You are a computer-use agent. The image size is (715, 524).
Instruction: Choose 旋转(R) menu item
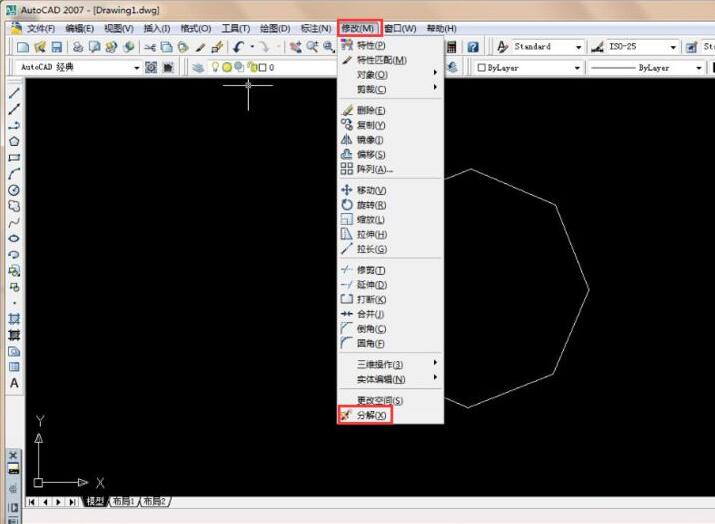[x=391, y=205]
